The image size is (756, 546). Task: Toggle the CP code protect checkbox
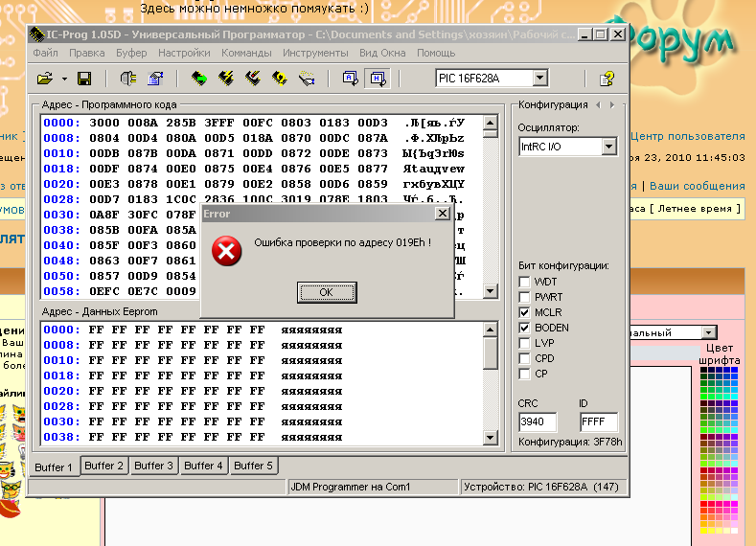click(x=524, y=374)
